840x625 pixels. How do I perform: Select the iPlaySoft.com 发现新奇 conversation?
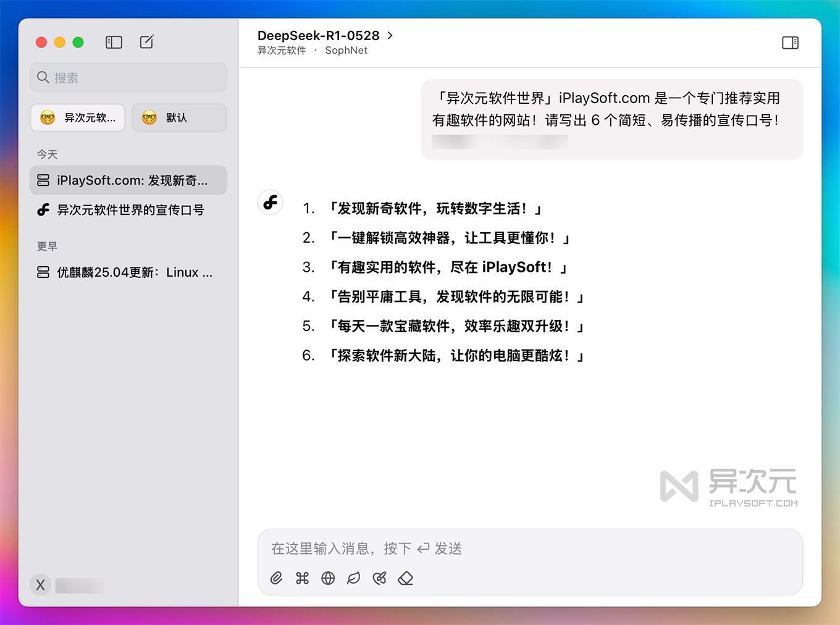(128, 180)
